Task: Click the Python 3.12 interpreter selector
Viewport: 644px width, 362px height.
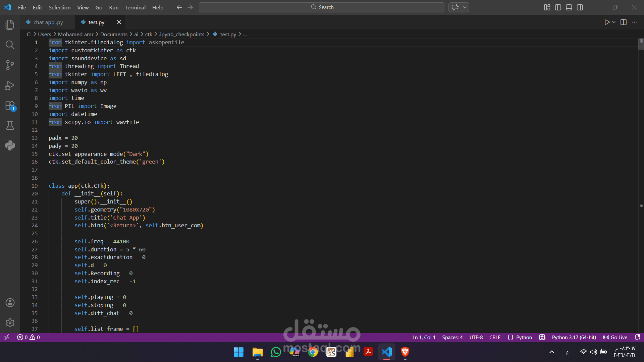Action: pyautogui.click(x=574, y=338)
